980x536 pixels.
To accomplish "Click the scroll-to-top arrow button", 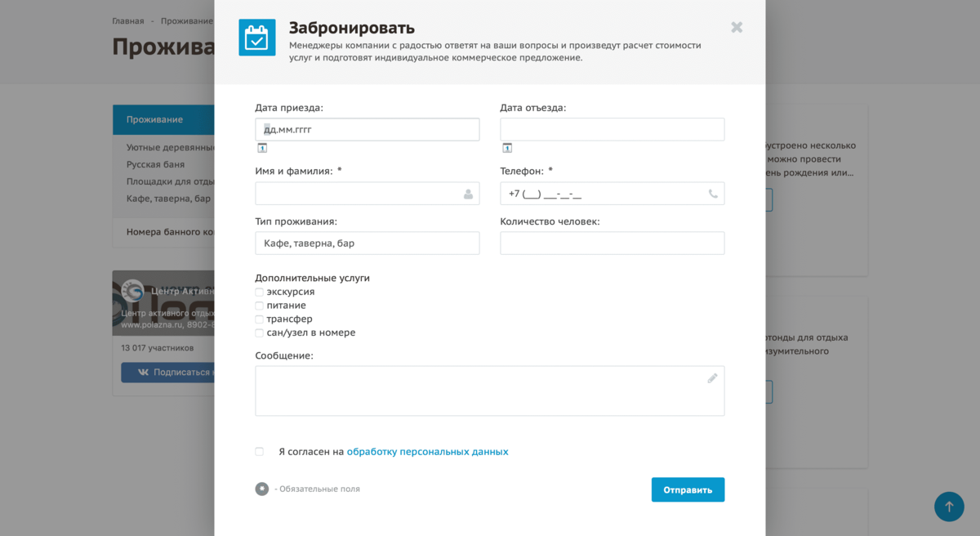I will coord(949,507).
